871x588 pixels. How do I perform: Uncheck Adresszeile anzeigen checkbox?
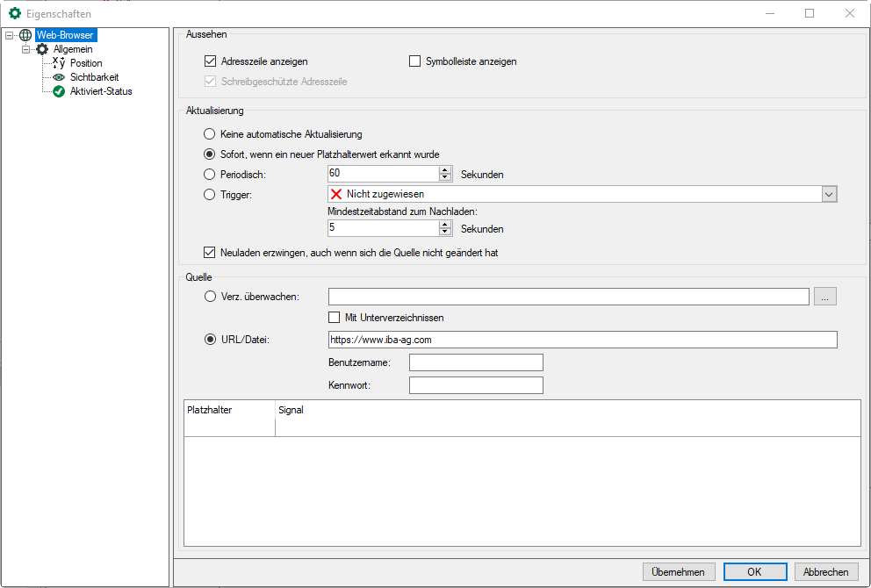tap(210, 62)
